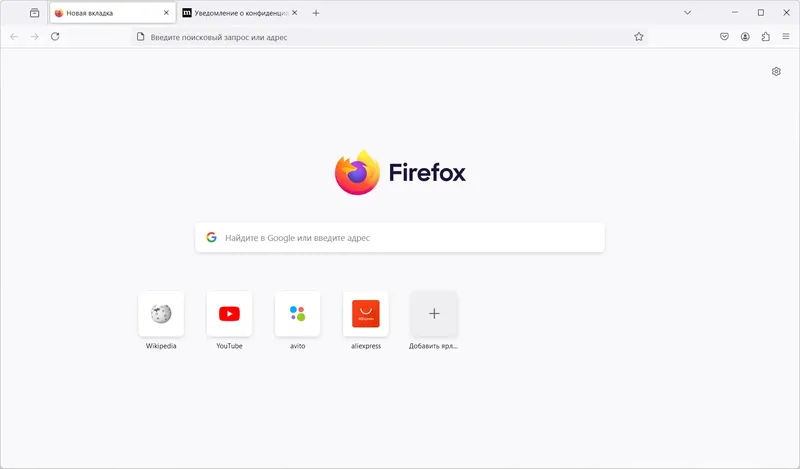Viewport: 800px width, 469px height.
Task: Open the hamburger application menu
Action: click(x=786, y=37)
